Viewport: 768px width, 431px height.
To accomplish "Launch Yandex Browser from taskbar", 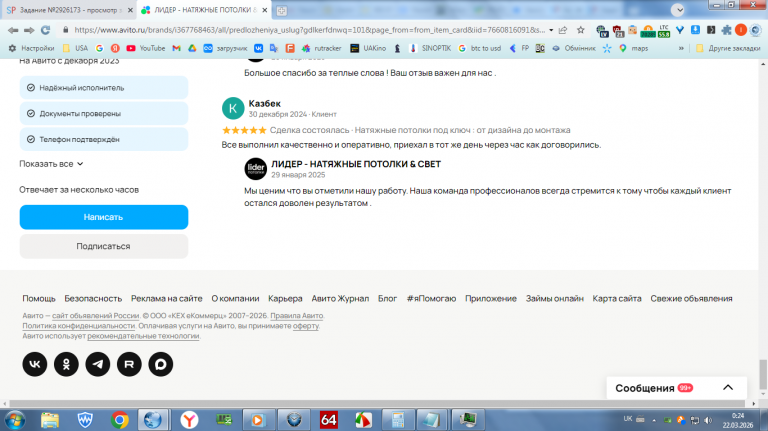I will point(189,420).
